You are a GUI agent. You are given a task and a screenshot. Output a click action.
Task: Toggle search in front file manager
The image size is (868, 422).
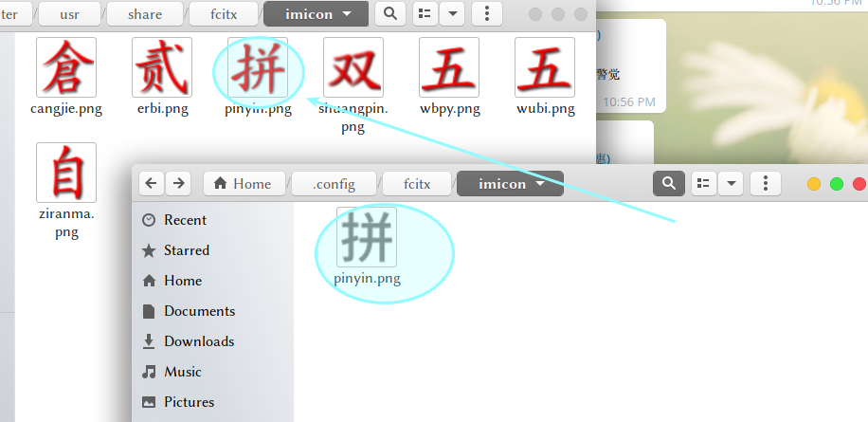pos(669,183)
